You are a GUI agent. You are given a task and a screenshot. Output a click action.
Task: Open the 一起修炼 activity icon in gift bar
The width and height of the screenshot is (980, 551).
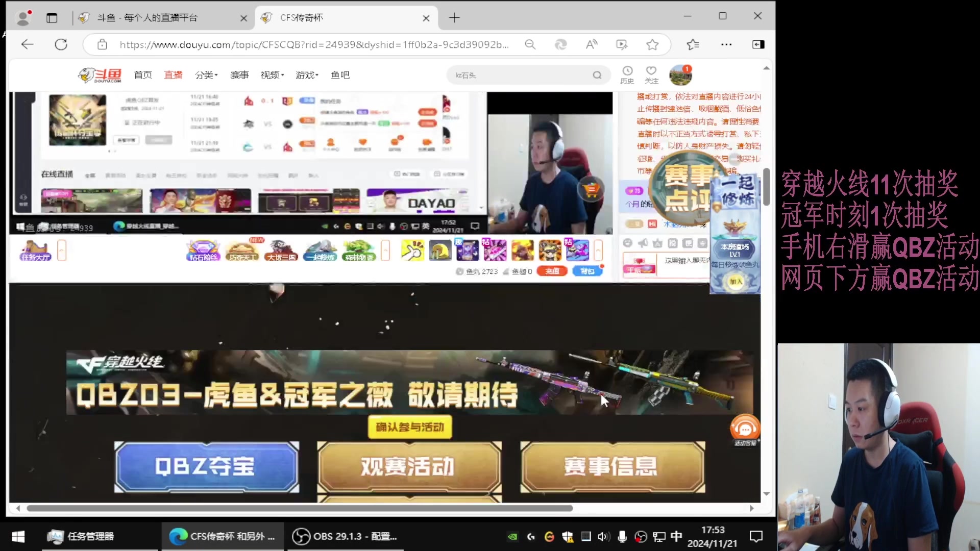(x=320, y=251)
